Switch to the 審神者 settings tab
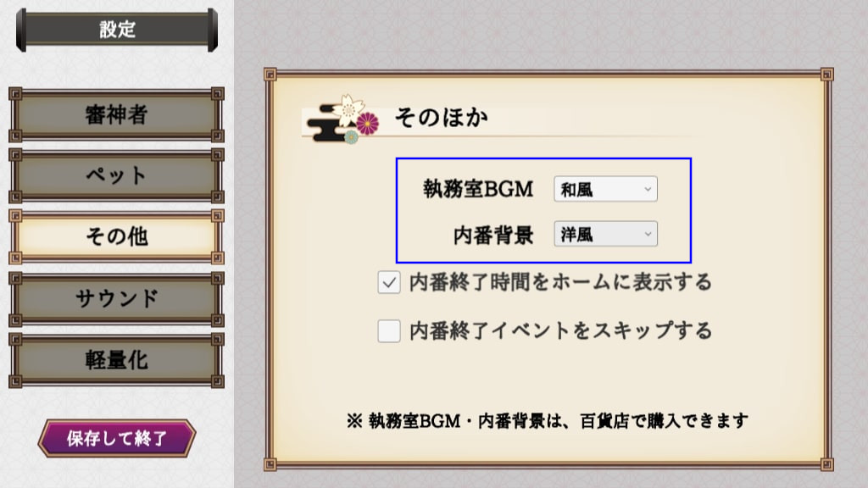 pos(116,114)
